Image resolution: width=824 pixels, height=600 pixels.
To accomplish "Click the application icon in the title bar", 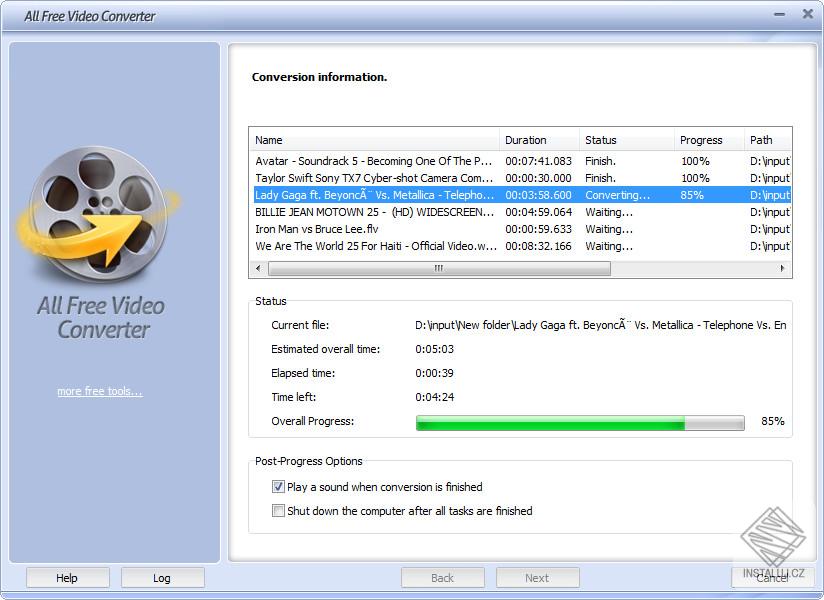I will 12,15.
